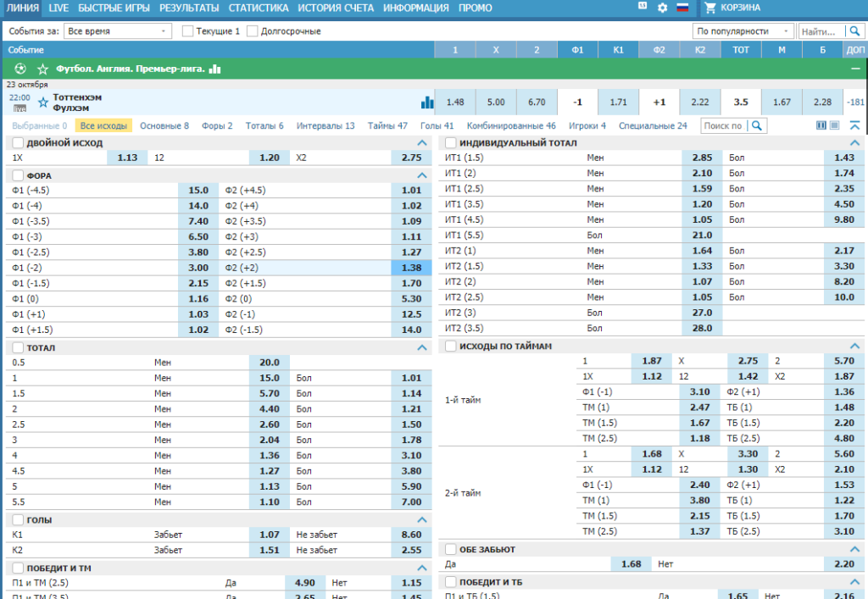Open league statistics chart icon after Премьер-лига
Screen dimensions: 868x599
(214, 69)
